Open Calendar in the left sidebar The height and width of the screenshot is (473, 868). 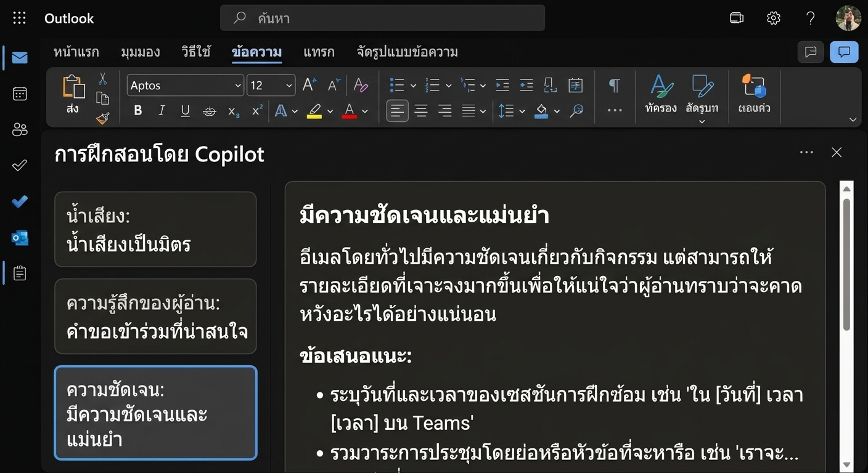click(20, 94)
